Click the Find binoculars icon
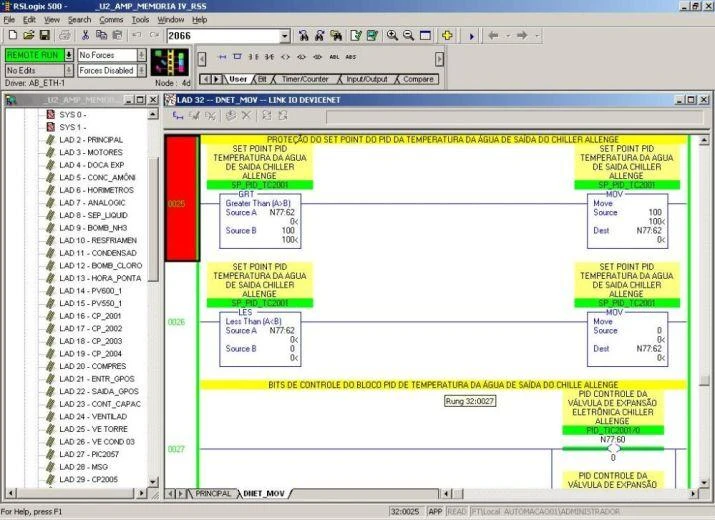This screenshot has height=520, width=715. [304, 36]
